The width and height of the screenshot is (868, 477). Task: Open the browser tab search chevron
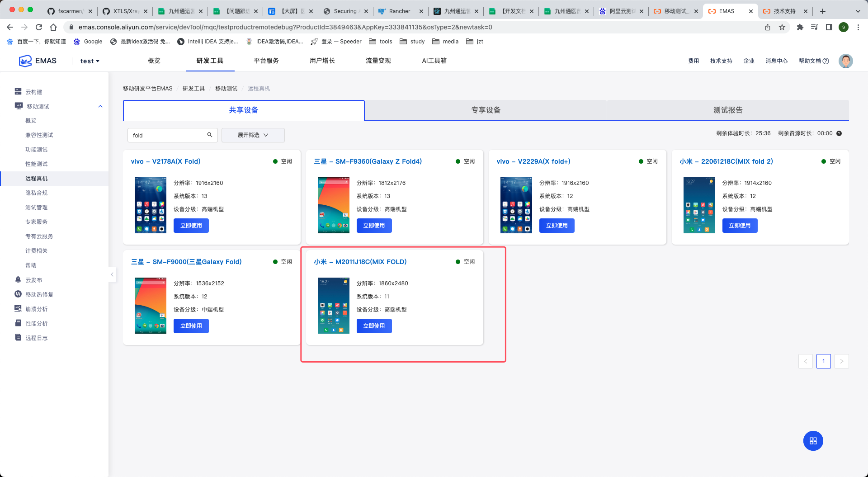point(858,11)
